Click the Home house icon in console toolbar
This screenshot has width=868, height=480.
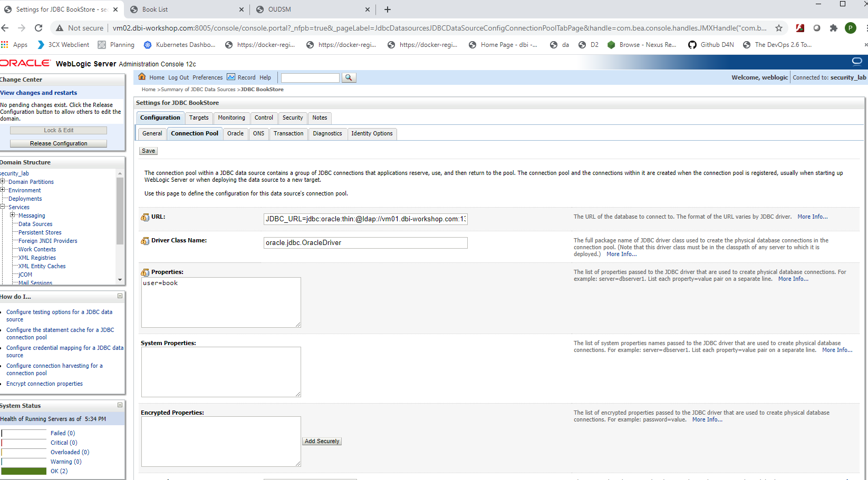[x=142, y=77]
